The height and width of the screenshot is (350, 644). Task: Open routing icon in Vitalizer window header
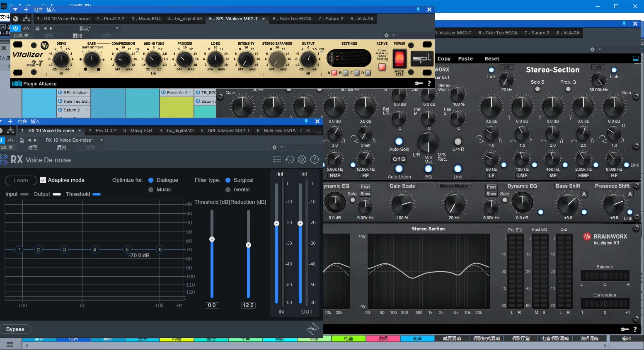pos(26,19)
